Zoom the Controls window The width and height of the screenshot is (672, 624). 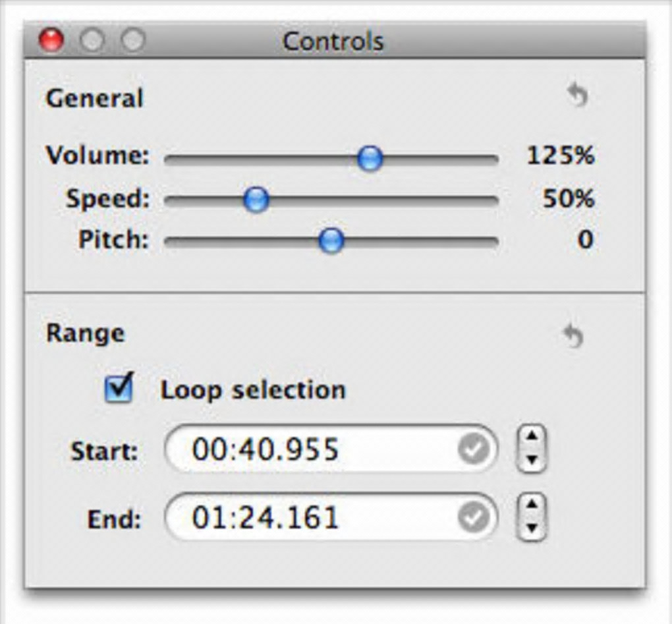click(133, 41)
